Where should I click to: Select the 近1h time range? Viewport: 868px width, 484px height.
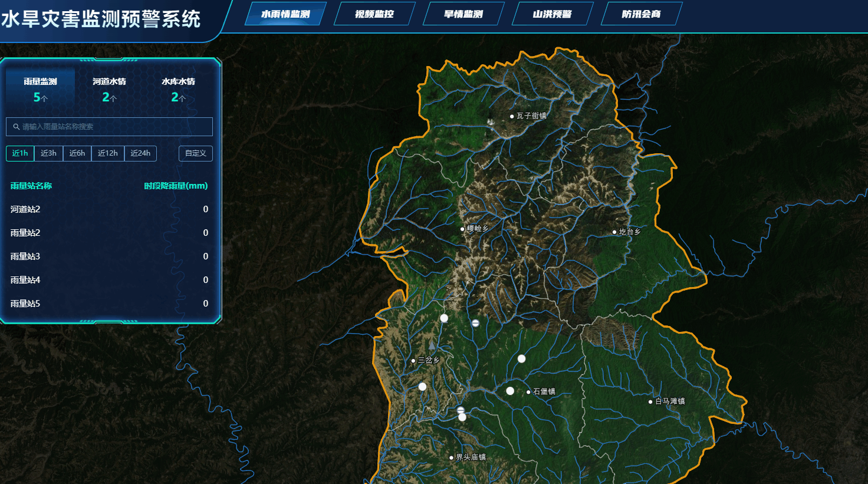click(x=20, y=153)
